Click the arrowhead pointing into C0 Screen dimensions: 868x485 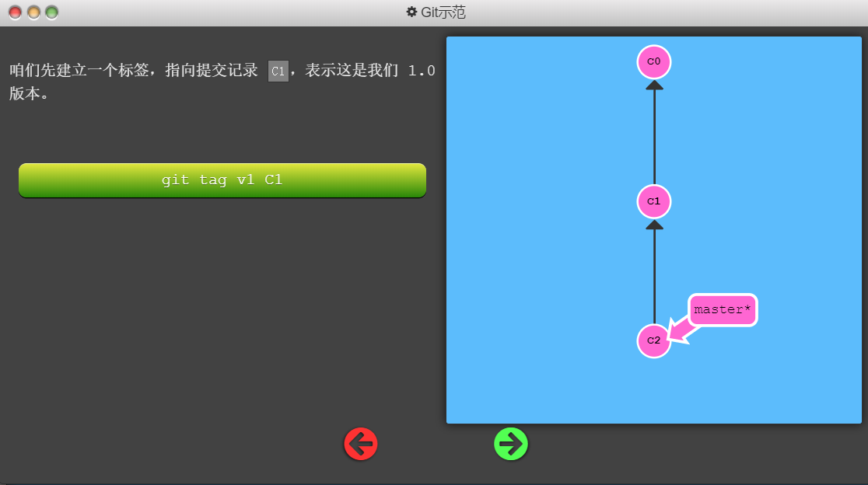(x=654, y=85)
